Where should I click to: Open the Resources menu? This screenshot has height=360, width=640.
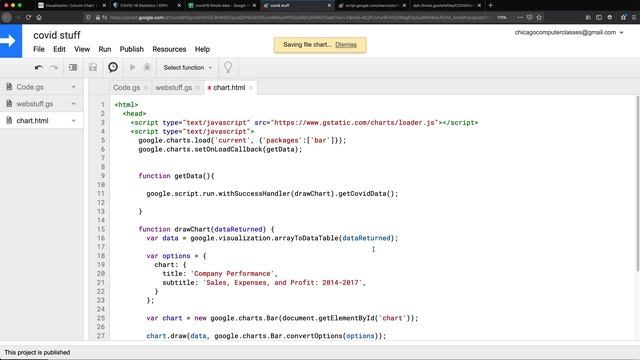coord(169,49)
